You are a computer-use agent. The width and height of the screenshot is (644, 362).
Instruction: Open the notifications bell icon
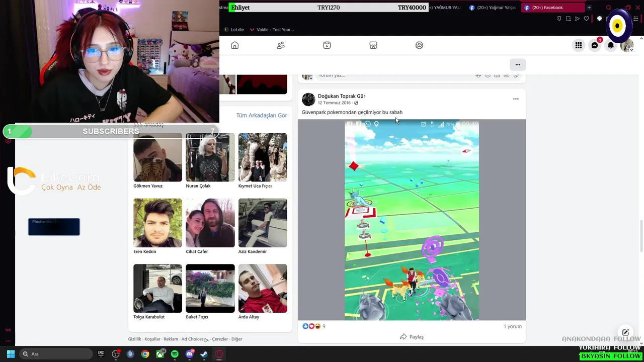(611, 45)
